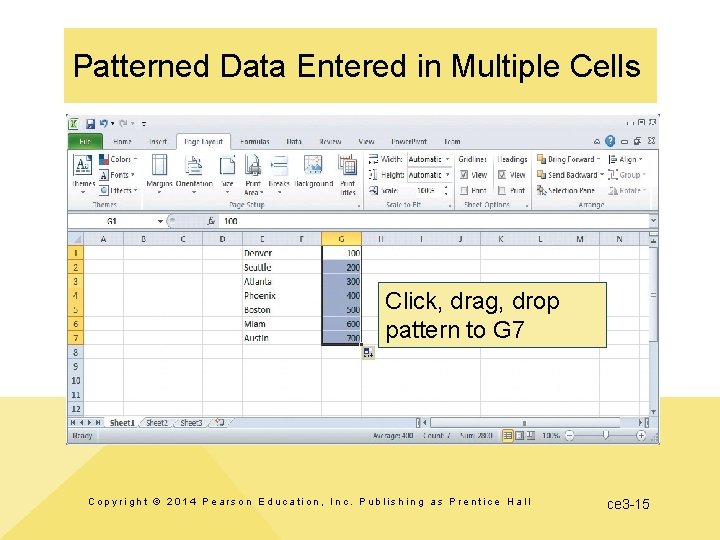The image size is (720, 540).
Task: Select the Sheet2 worksheet tab
Action: [x=157, y=422]
